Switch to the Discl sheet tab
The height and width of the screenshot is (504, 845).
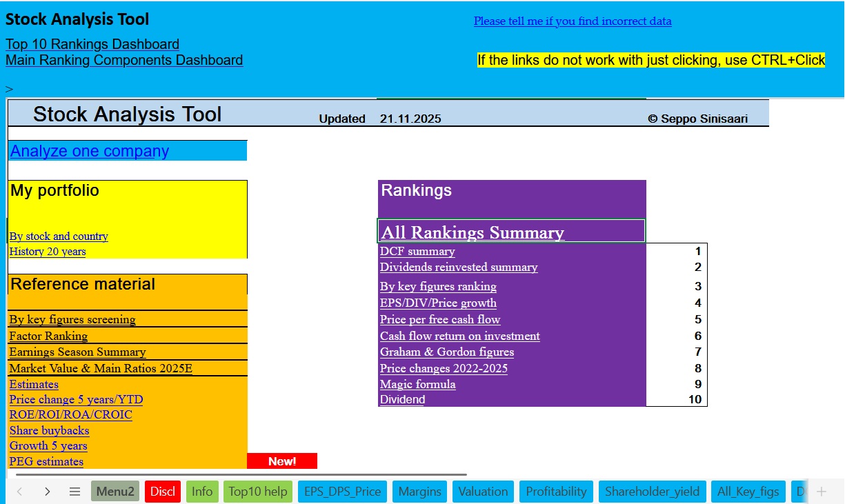163,492
